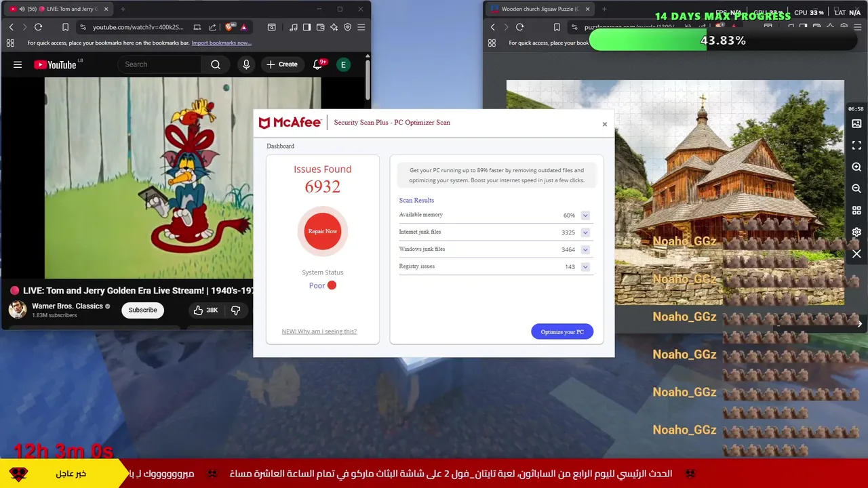Open the Warner Bros. Classics channel name
The height and width of the screenshot is (488, 868).
(x=67, y=306)
